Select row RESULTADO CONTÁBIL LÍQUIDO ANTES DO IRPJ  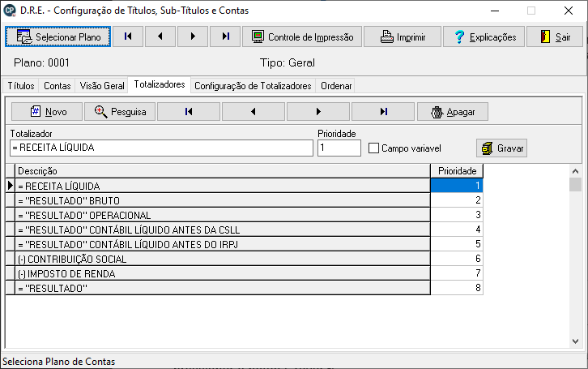point(223,244)
